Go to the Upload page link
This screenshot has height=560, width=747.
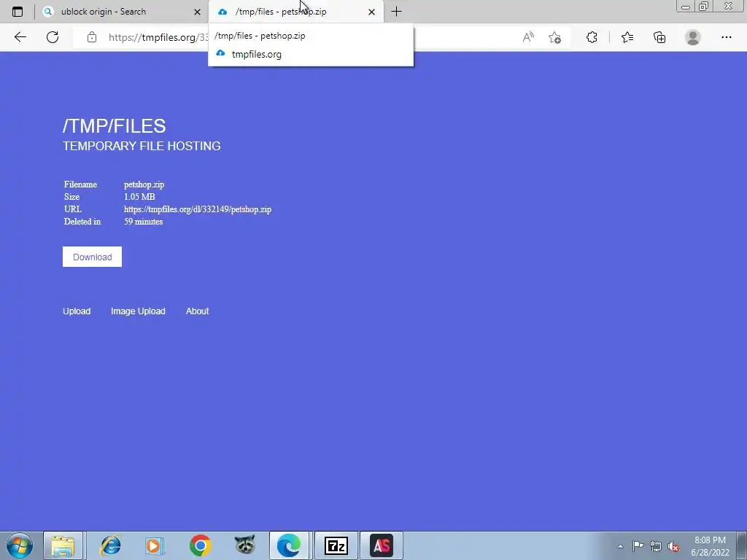coord(77,311)
